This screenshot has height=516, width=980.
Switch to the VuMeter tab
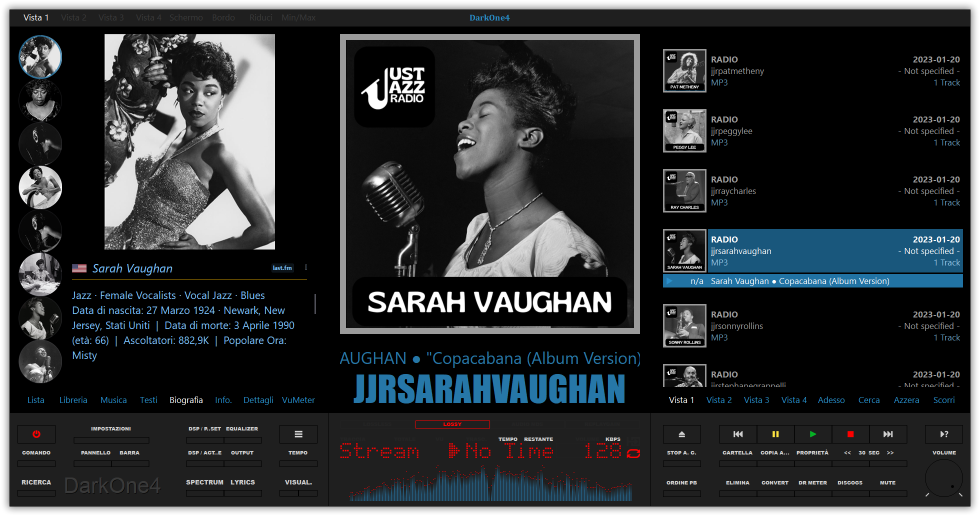[298, 400]
